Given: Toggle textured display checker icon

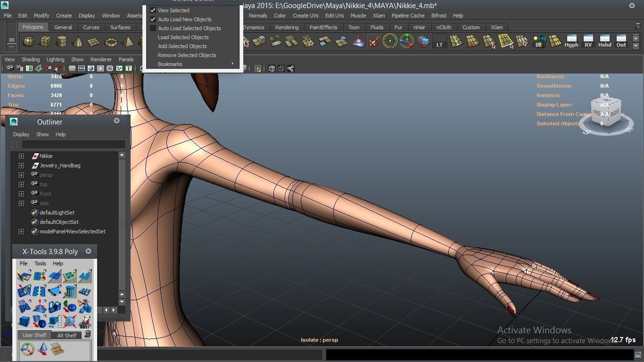Looking at the screenshot, I should coord(110,69).
